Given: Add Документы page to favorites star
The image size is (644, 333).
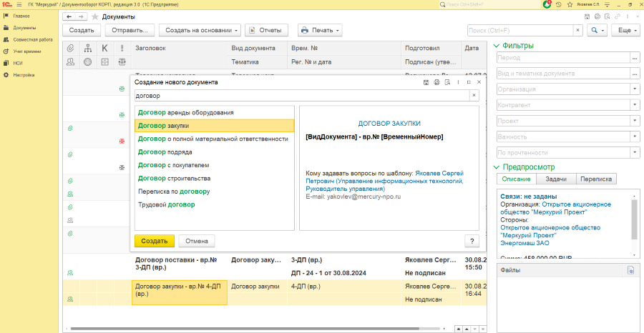Looking at the screenshot, I should 94,16.
